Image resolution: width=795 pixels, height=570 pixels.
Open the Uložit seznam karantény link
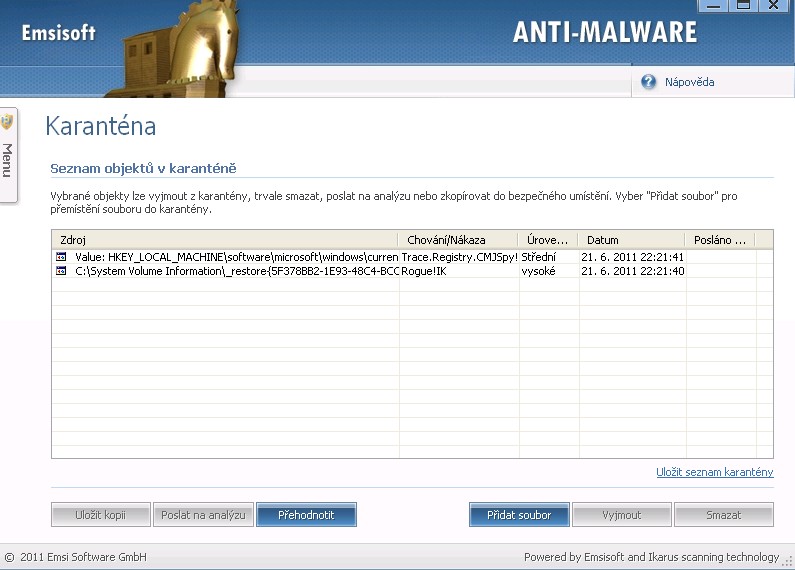(x=715, y=472)
